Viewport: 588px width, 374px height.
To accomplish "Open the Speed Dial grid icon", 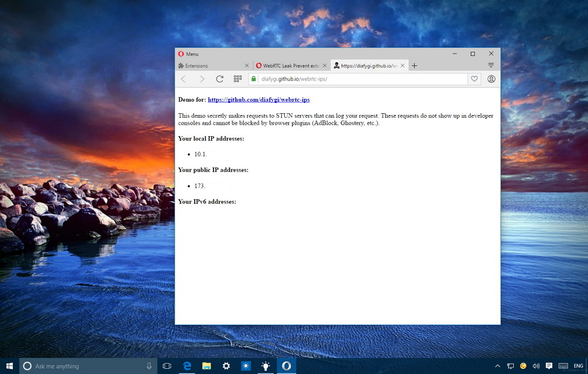I will tap(238, 79).
